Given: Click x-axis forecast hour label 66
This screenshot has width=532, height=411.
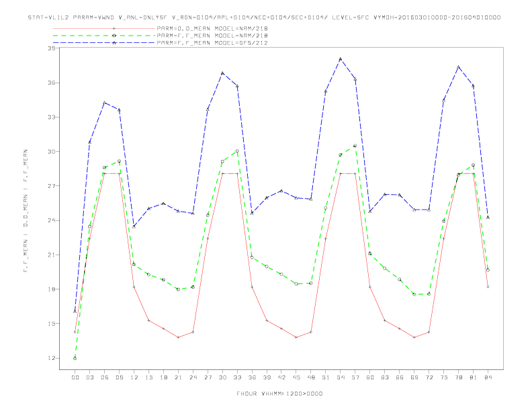Looking at the screenshot, I should coord(400,377).
